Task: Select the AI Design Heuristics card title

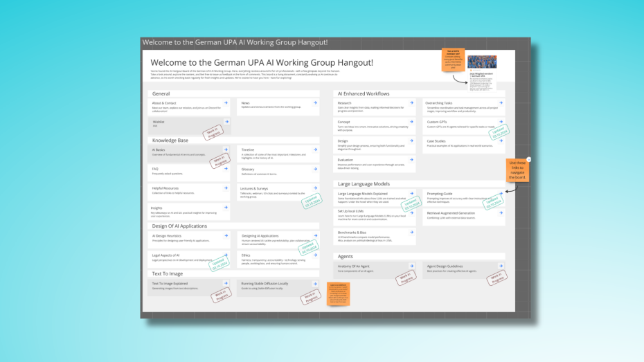Action: (167, 235)
